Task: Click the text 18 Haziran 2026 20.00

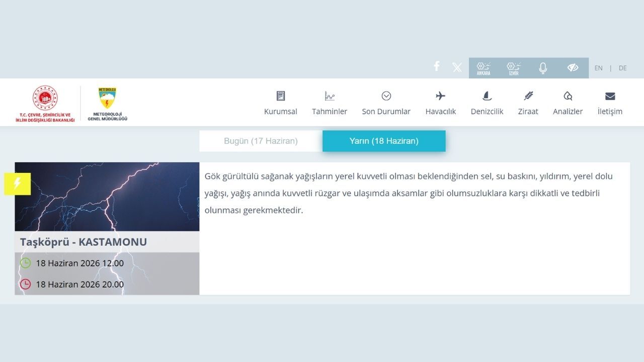Action: click(79, 284)
